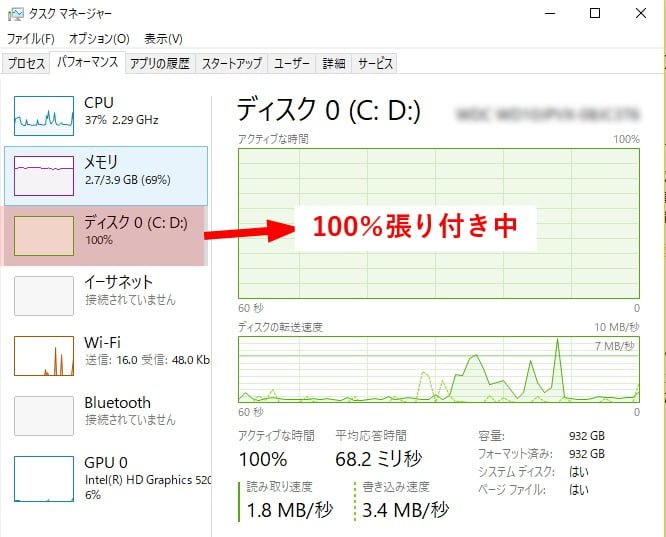The width and height of the screenshot is (666, 537).
Task: Switch to the サービス tab
Action: tap(375, 63)
